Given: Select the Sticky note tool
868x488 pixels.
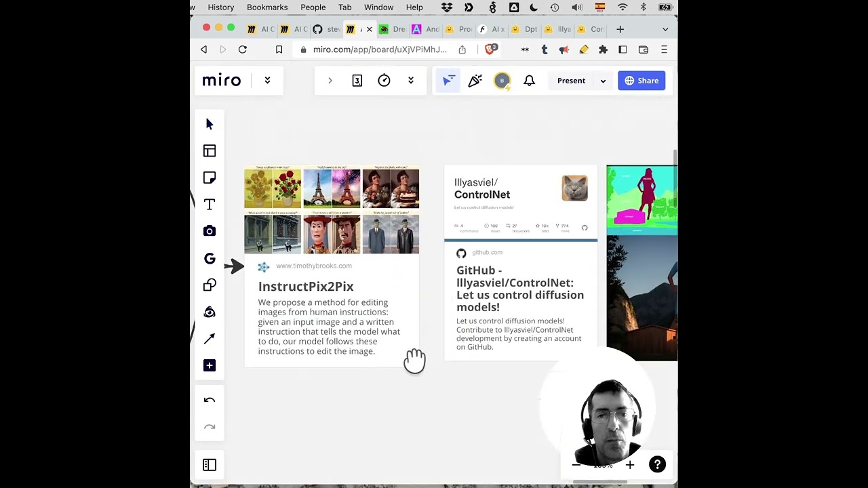Looking at the screenshot, I should click(x=210, y=178).
